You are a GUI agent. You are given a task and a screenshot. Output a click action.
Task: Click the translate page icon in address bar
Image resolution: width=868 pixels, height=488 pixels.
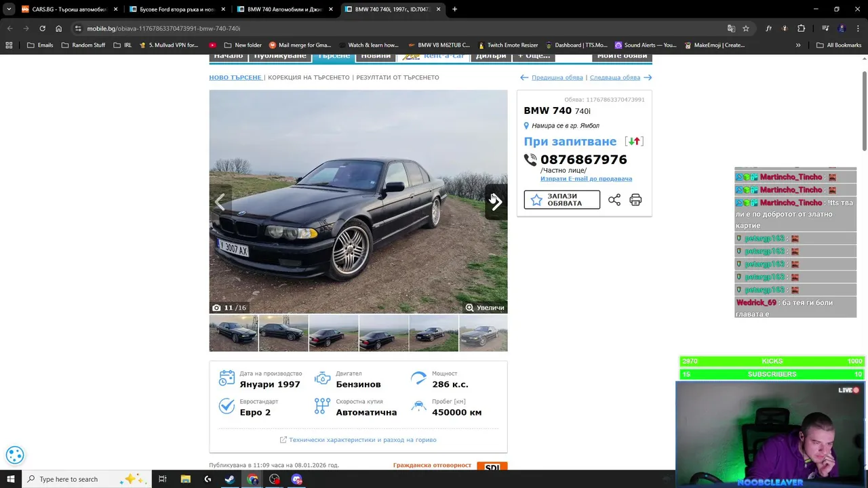point(731,28)
